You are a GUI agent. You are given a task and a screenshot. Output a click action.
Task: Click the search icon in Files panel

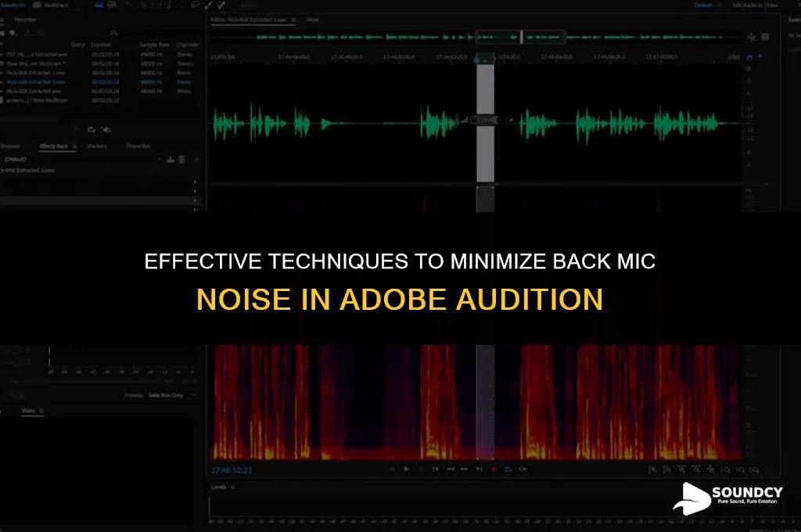tap(113, 33)
